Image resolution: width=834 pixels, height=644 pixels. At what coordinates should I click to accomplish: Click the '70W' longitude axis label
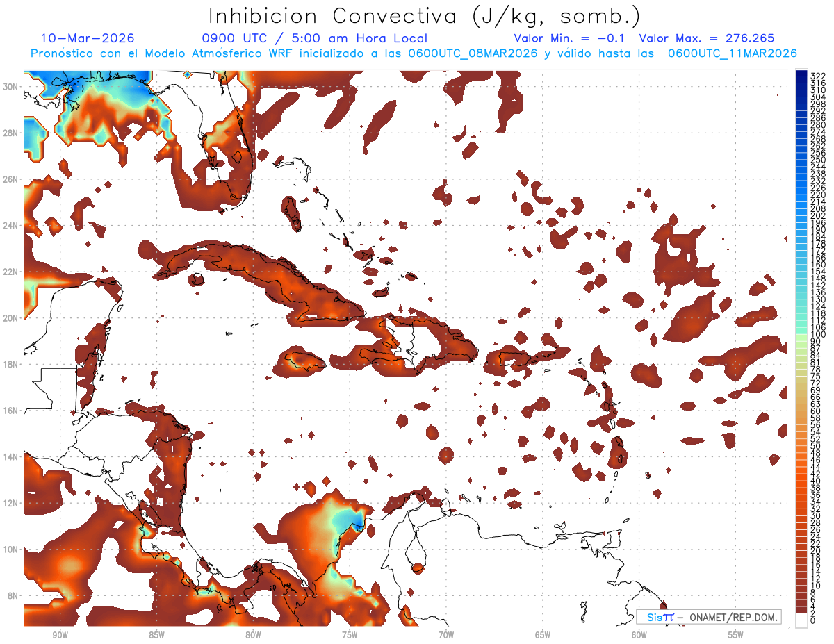[446, 635]
